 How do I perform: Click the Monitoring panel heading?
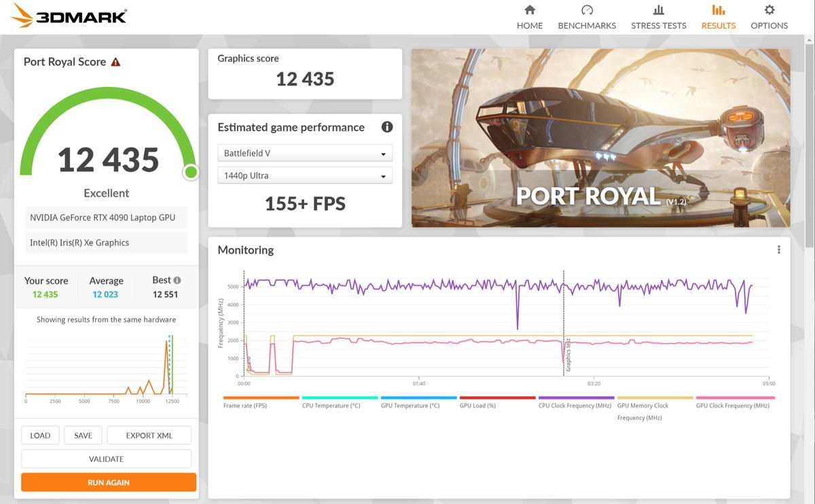pos(245,250)
